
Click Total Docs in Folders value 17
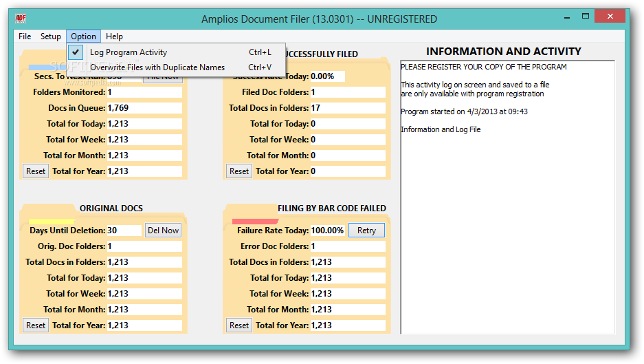click(348, 108)
